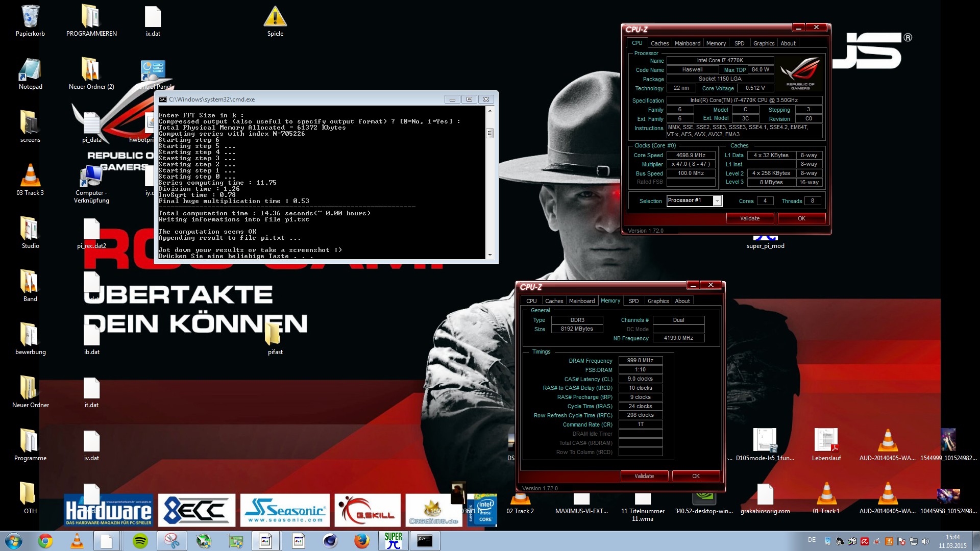This screenshot has width=980, height=551.
Task: Launch Google Chrome from the taskbar
Action: 45,541
